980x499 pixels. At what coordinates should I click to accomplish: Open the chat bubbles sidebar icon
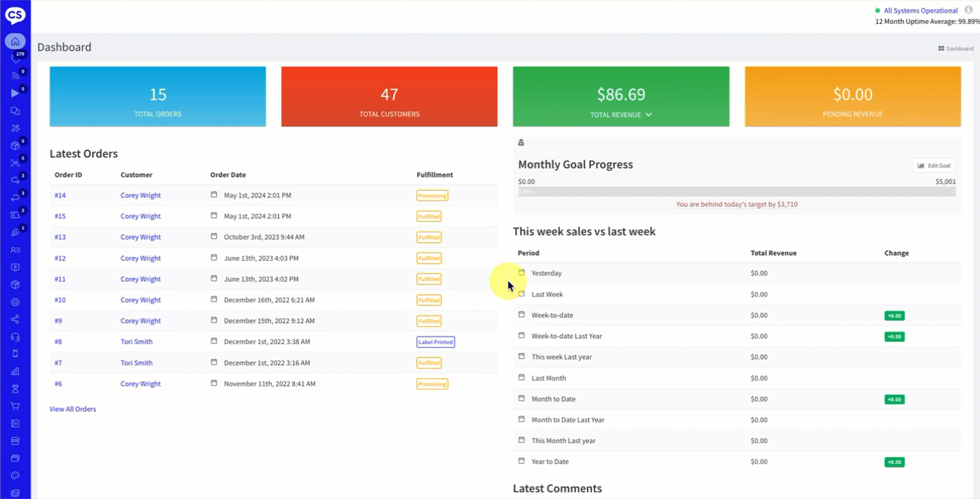[15, 111]
